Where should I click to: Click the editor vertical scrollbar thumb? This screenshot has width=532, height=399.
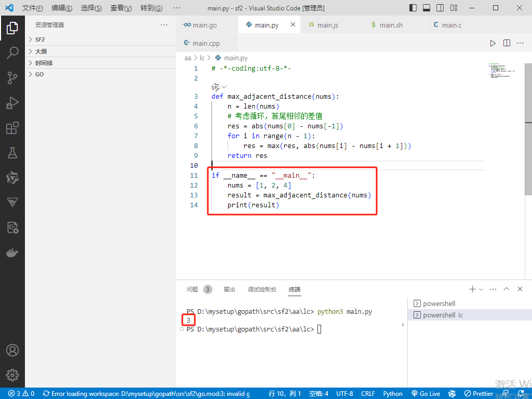point(528,129)
